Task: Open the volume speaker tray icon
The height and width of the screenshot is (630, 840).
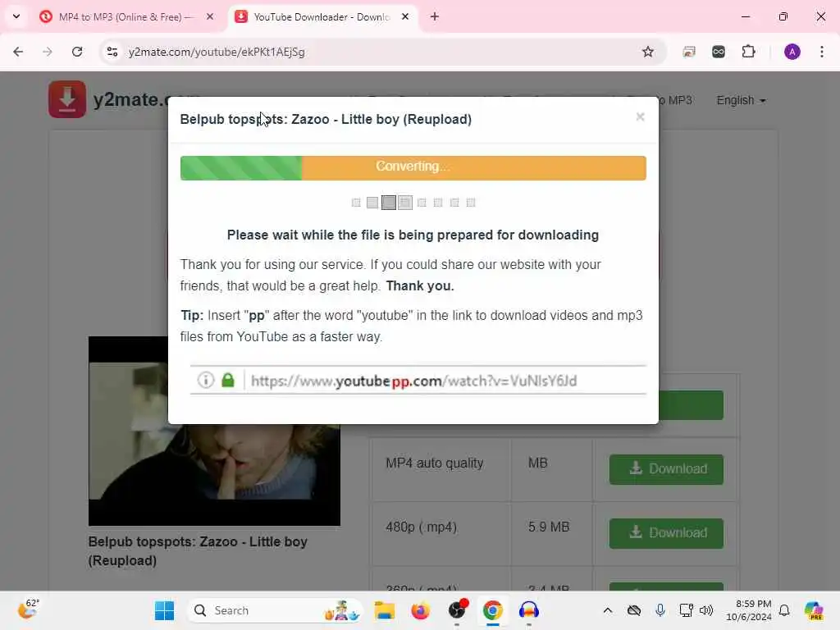Action: coord(706,610)
